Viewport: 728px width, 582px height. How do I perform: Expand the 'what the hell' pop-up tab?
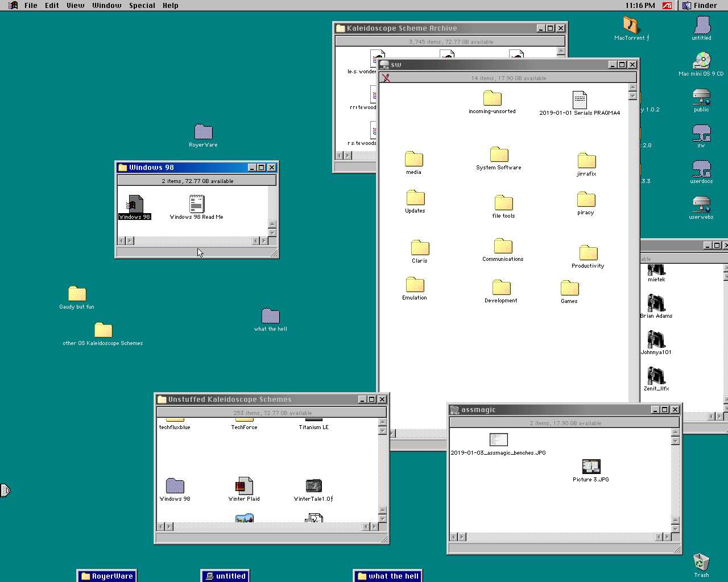point(388,576)
